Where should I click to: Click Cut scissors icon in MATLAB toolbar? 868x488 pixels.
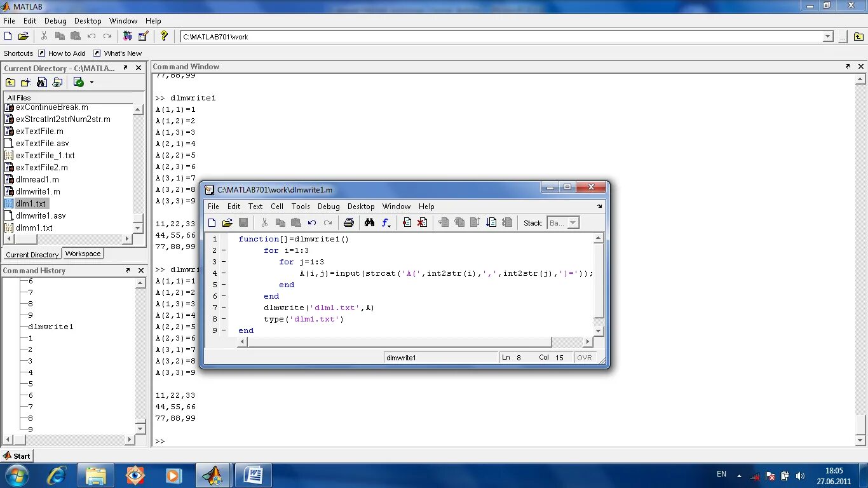click(x=44, y=36)
